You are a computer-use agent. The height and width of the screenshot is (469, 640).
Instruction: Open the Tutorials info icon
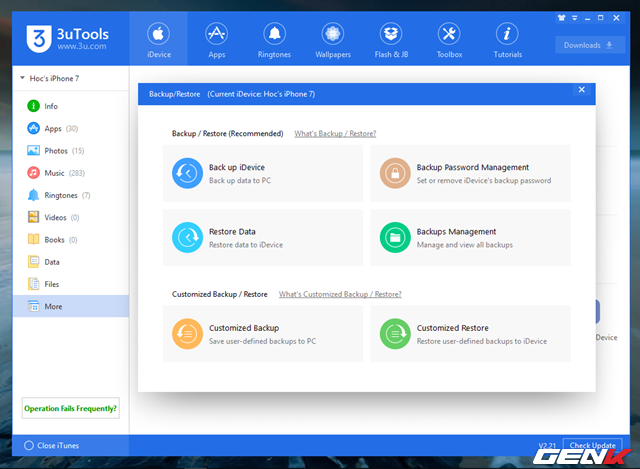pyautogui.click(x=507, y=33)
